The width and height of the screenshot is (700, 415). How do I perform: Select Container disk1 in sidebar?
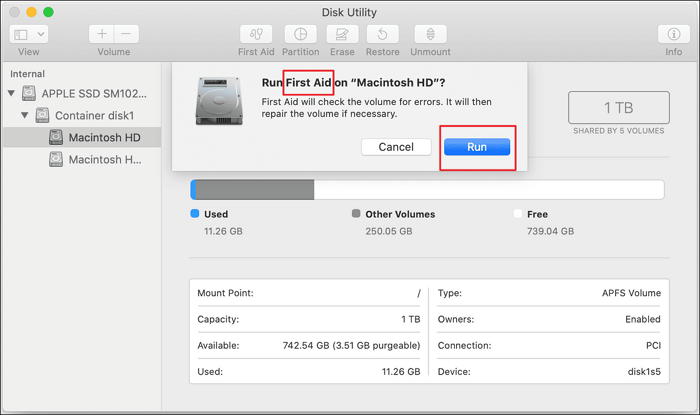pos(100,116)
